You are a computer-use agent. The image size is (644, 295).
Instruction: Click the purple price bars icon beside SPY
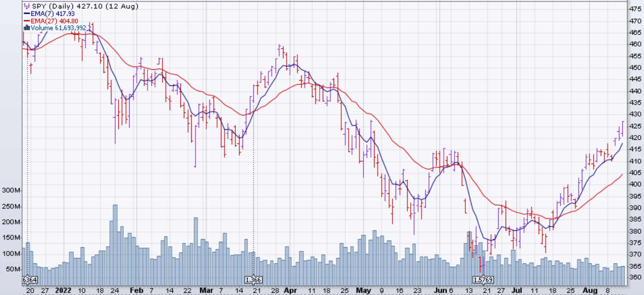tap(27, 6)
